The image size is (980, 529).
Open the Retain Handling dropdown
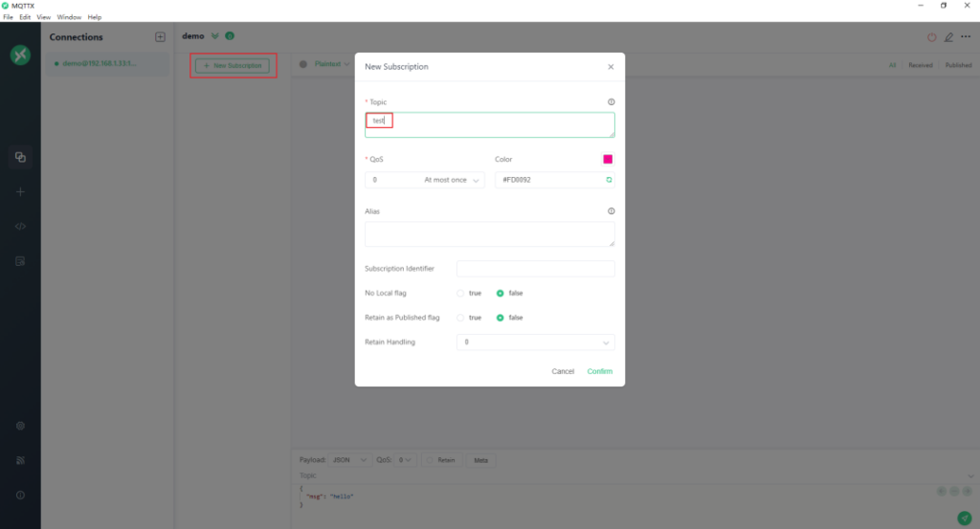536,342
